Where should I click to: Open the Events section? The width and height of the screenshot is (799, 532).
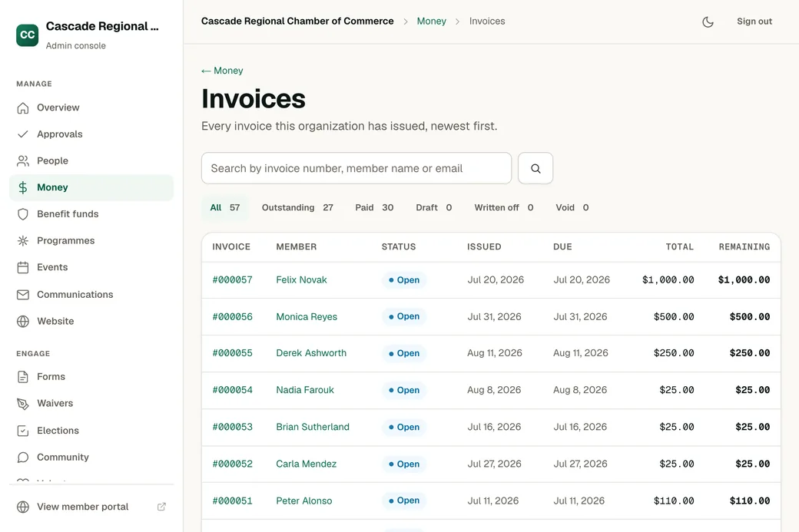(91, 266)
